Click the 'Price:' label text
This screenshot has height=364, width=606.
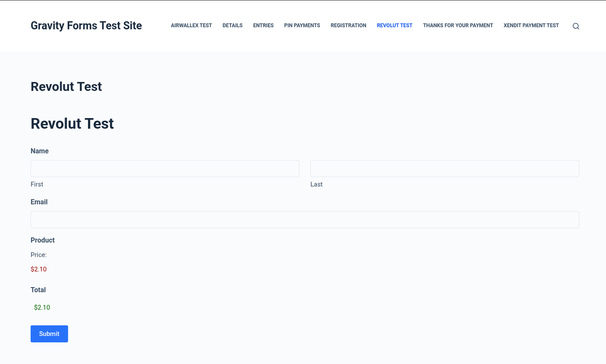39,255
